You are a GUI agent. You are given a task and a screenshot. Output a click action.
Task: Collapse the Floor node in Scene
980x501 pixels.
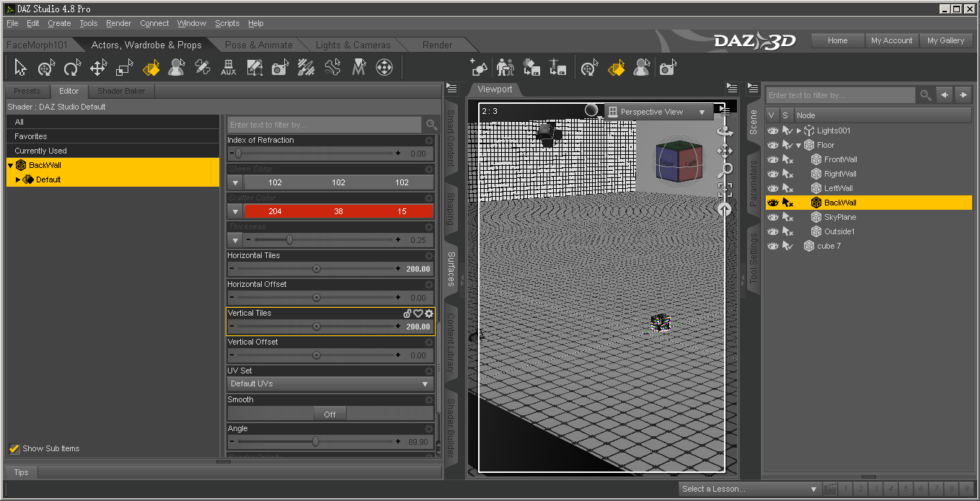click(798, 145)
